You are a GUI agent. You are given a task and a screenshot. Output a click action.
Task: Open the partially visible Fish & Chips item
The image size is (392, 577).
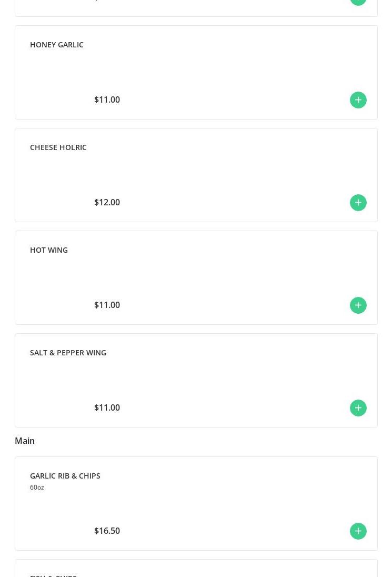[53, 575]
